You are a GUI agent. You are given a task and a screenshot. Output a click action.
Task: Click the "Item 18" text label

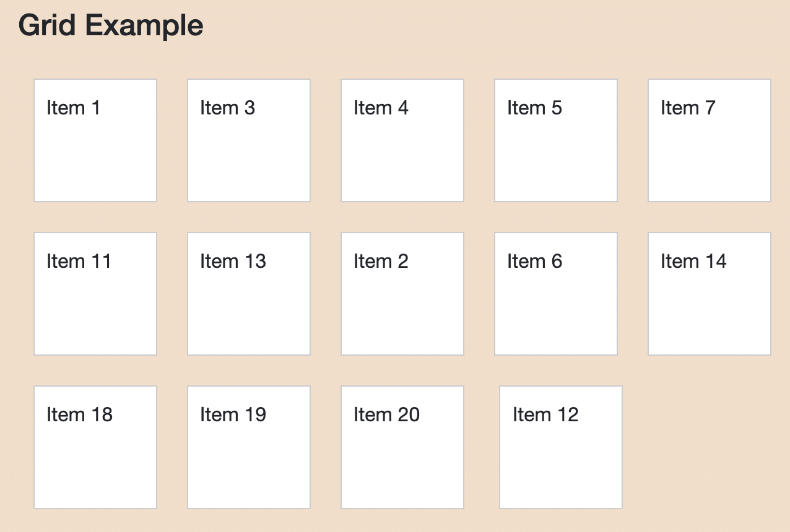pyautogui.click(x=79, y=414)
